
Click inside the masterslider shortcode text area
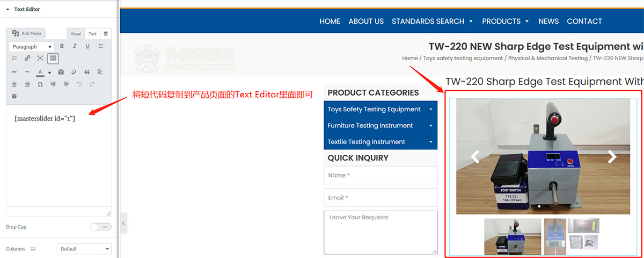click(x=58, y=156)
